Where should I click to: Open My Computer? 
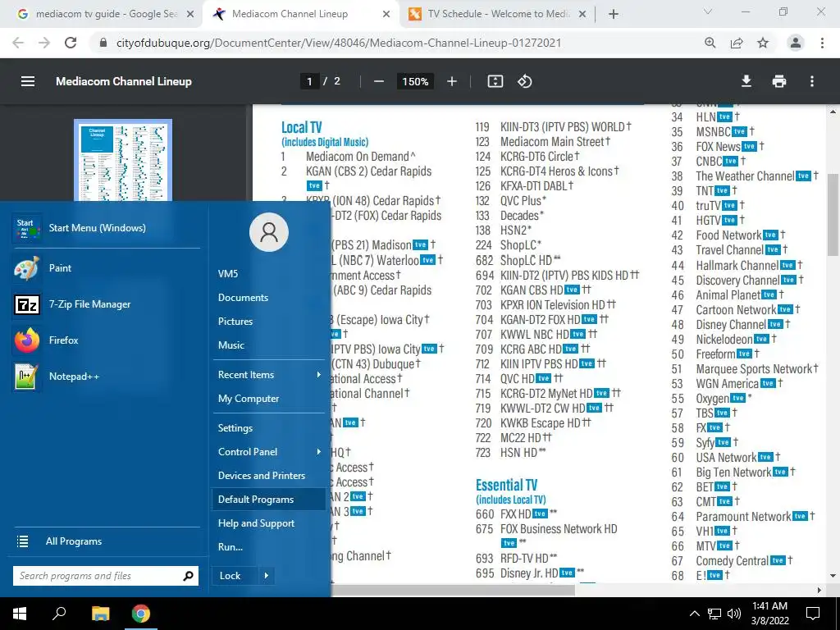tap(249, 399)
